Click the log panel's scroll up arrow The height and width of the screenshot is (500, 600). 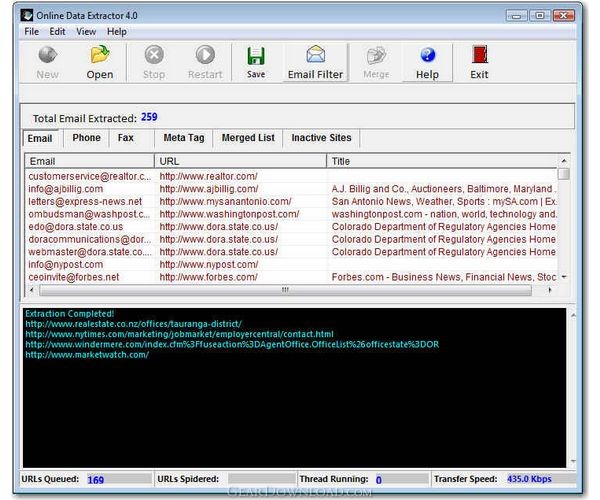573,315
